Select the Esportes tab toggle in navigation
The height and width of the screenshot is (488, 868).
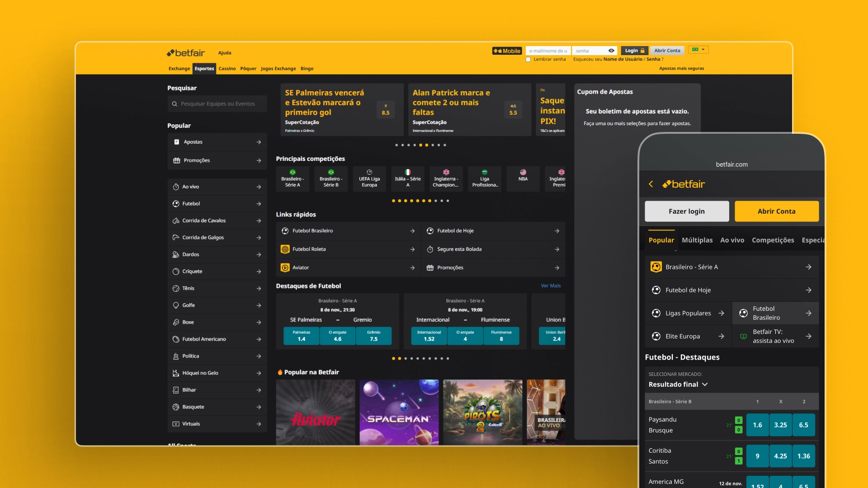(204, 69)
